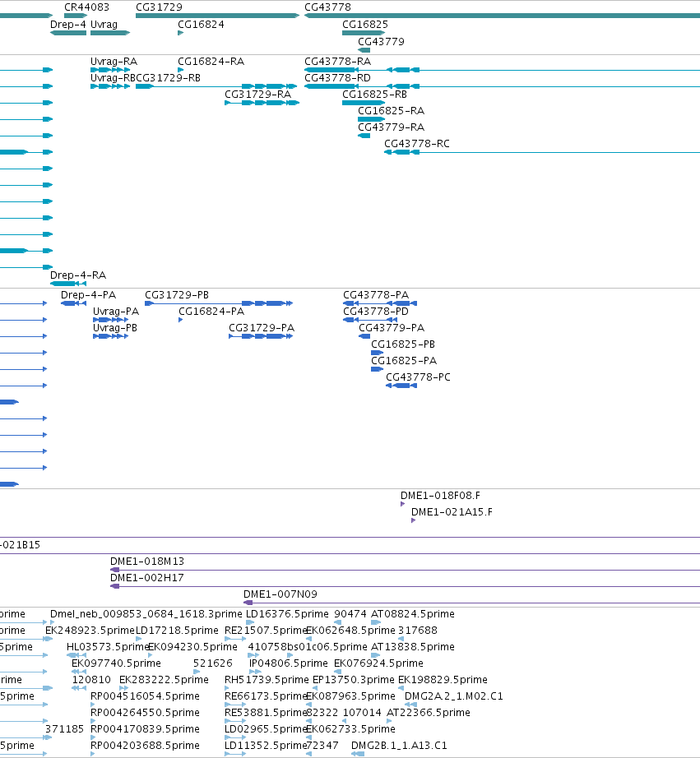Image resolution: width=700 pixels, height=758 pixels.
Task: Select EST EK198829.5prime
Action: (443, 680)
